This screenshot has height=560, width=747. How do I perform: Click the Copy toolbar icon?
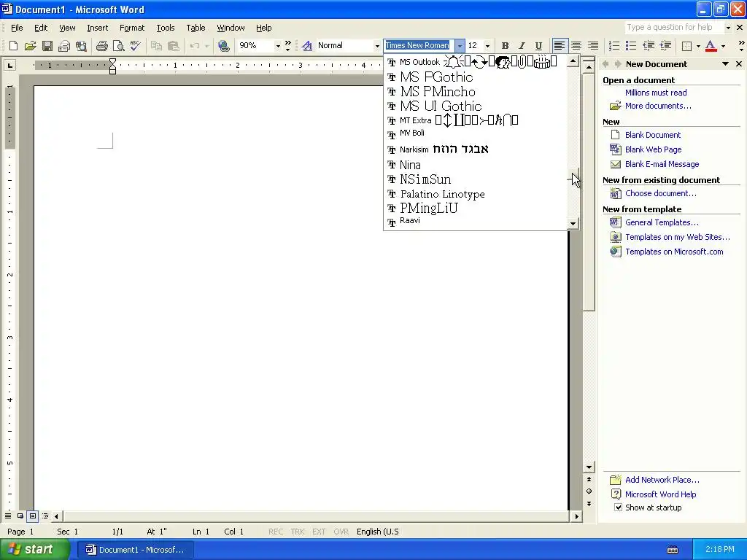[156, 46]
